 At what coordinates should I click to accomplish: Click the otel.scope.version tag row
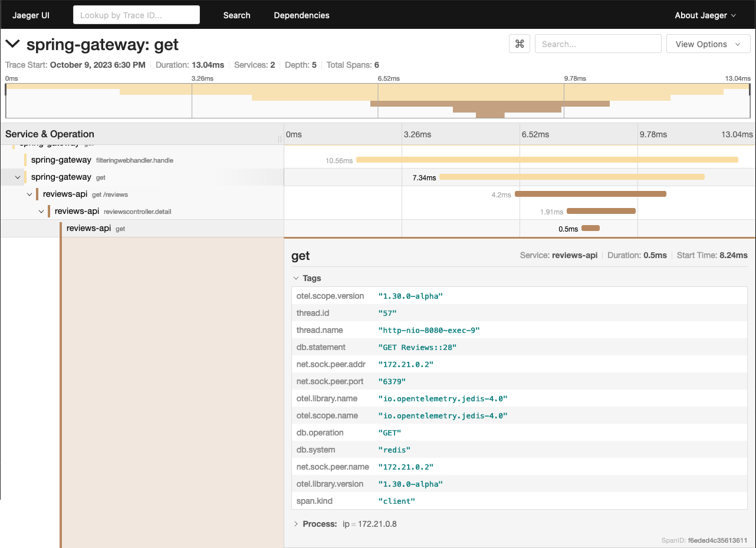(x=520, y=296)
